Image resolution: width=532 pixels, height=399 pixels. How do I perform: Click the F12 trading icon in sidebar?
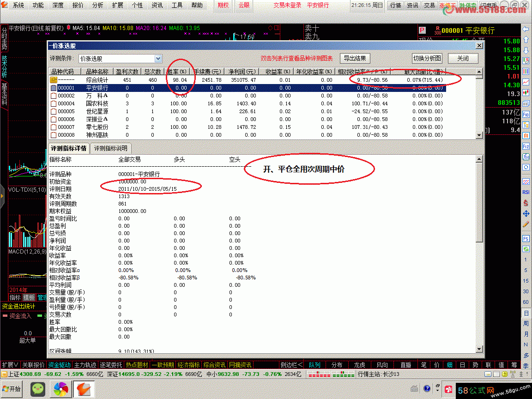point(526,146)
